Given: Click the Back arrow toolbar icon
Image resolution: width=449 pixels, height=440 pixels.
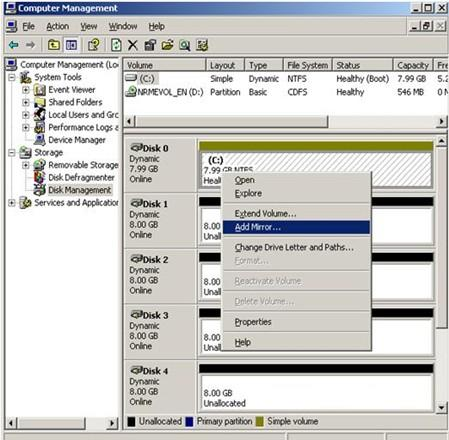Looking at the screenshot, I should tap(13, 45).
